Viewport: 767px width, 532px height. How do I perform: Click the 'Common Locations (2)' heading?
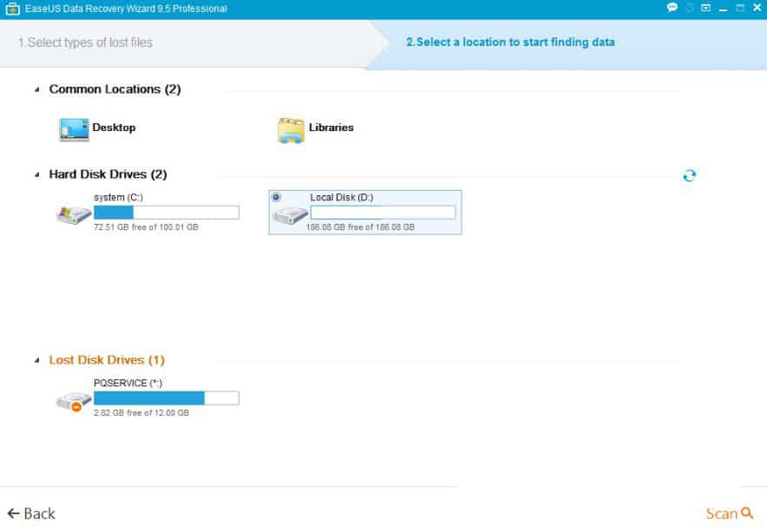115,89
